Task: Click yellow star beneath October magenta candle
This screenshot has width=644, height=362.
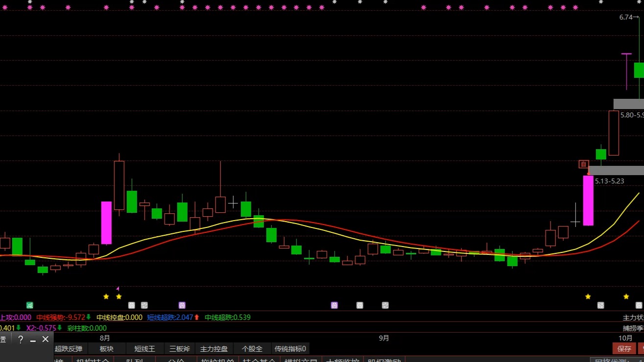Action: [x=588, y=296]
